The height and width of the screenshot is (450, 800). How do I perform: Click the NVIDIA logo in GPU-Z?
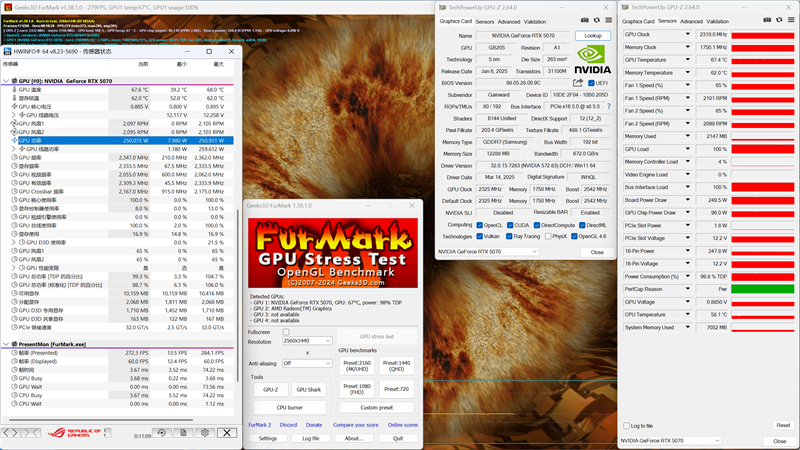click(x=592, y=60)
